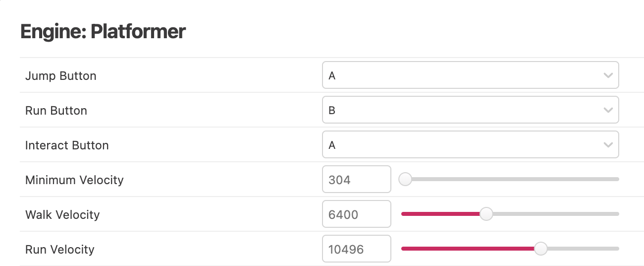The width and height of the screenshot is (644, 266).
Task: Click the Interact Button chevron arrow
Action: coord(608,145)
